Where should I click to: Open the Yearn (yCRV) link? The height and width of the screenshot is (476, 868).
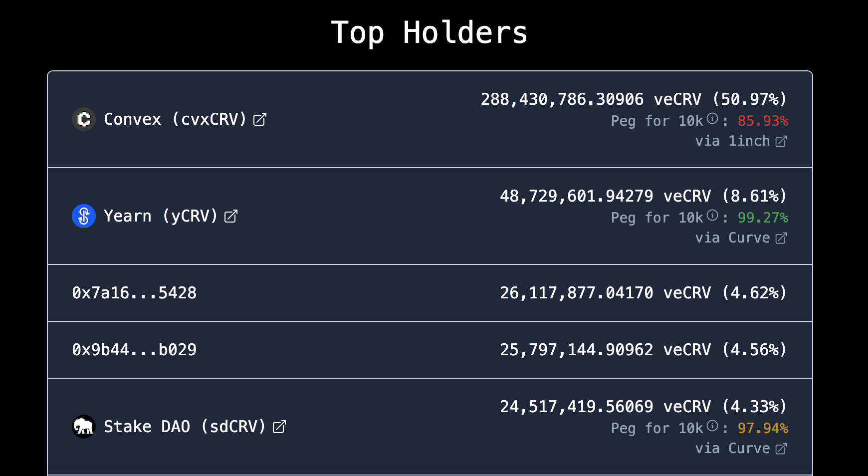point(161,216)
